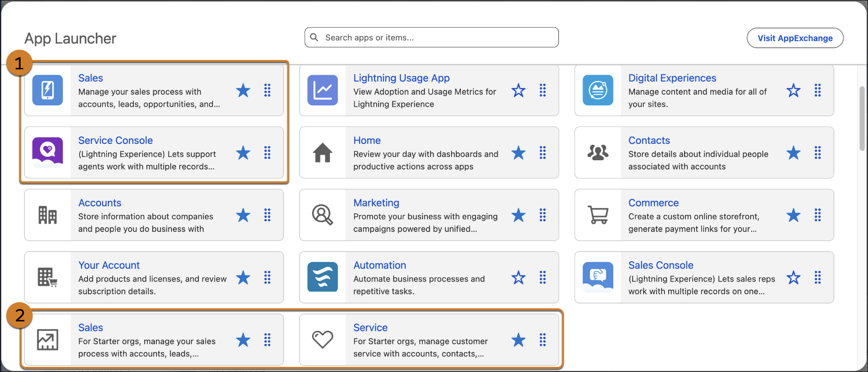868x372 pixels.
Task: Click the handle on the Sales accounts-leads-opportunities tile
Action: pyautogui.click(x=267, y=90)
